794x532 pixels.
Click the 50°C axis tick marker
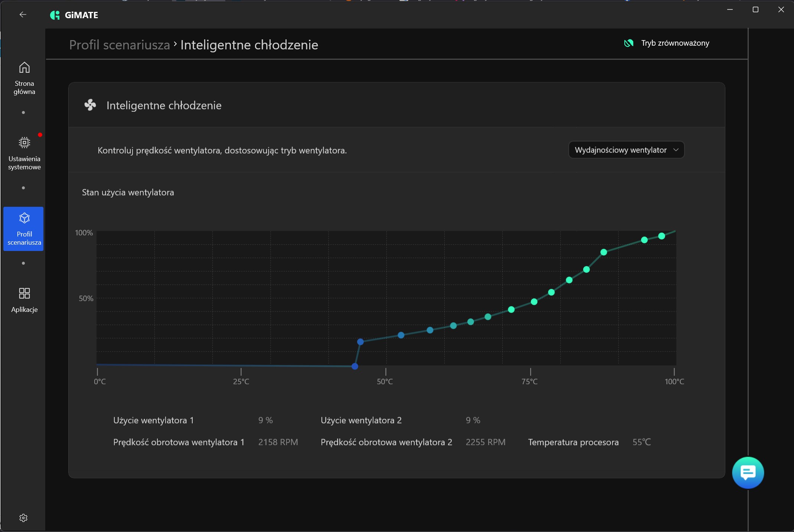pos(386,372)
